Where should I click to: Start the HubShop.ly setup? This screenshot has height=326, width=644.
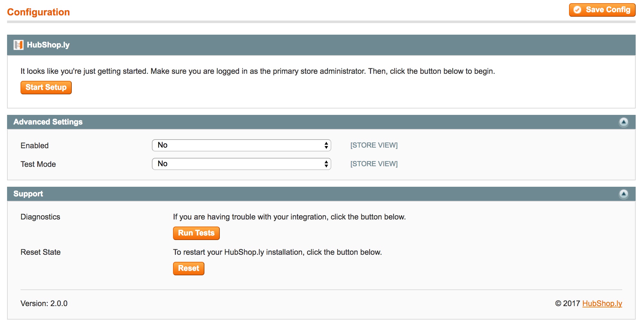click(x=46, y=88)
